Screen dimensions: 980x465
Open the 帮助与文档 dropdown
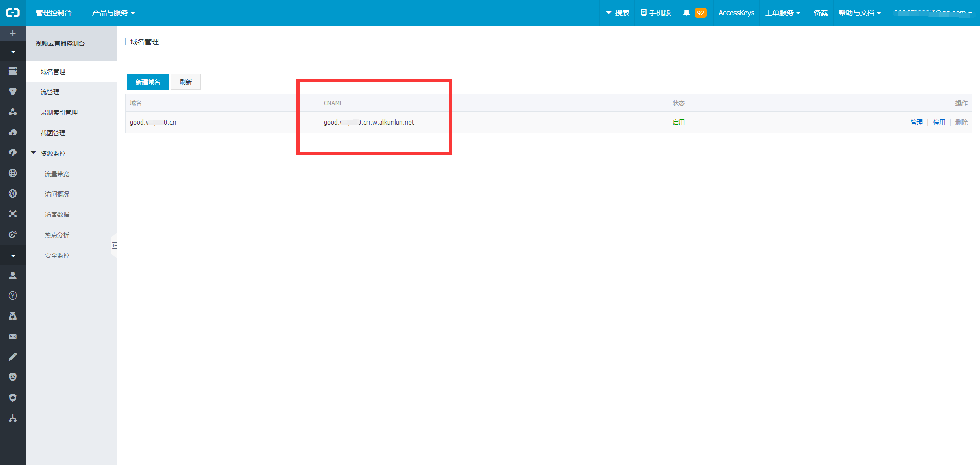point(859,13)
